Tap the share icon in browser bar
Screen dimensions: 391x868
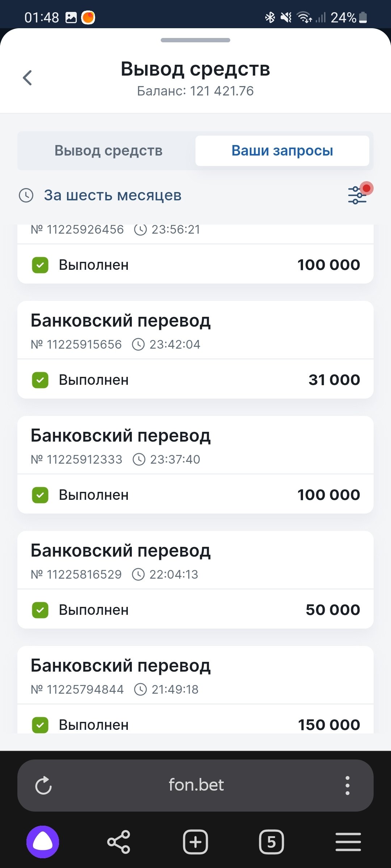point(119,842)
